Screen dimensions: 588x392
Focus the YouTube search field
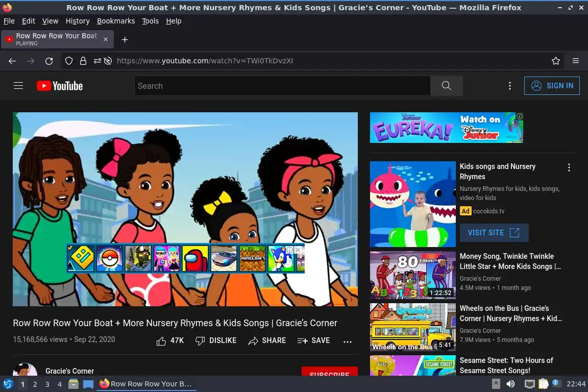282,86
